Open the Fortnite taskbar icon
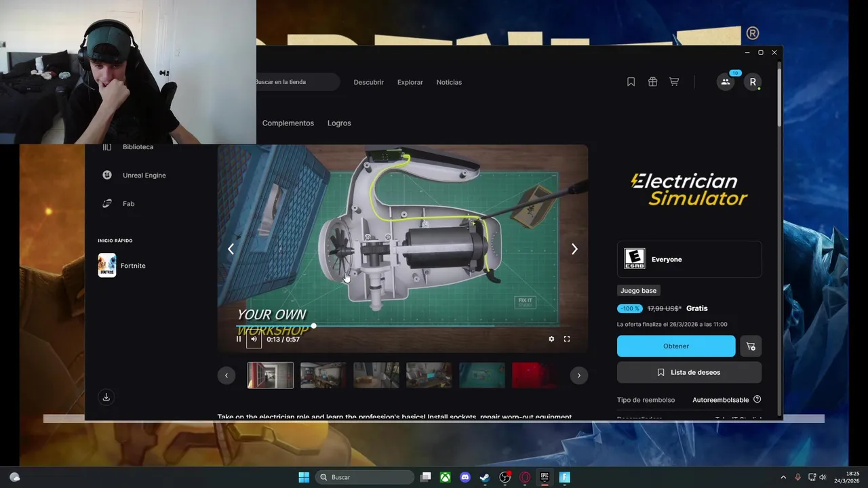868x488 pixels. point(564,477)
